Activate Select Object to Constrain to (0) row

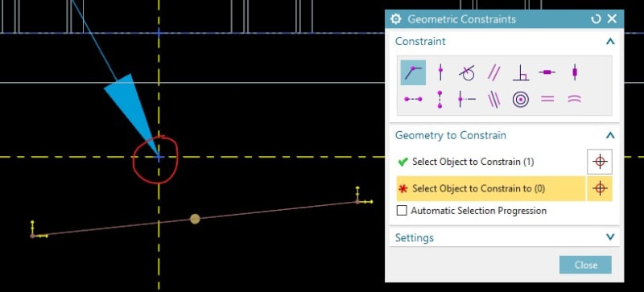tap(491, 188)
